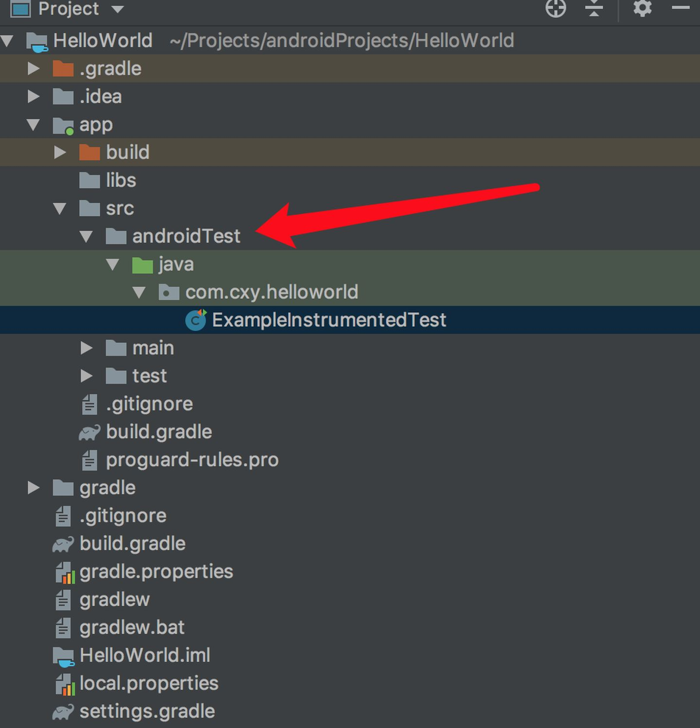Click the locate/scroll-from-source crosshair icon
The image size is (700, 728).
point(556,8)
